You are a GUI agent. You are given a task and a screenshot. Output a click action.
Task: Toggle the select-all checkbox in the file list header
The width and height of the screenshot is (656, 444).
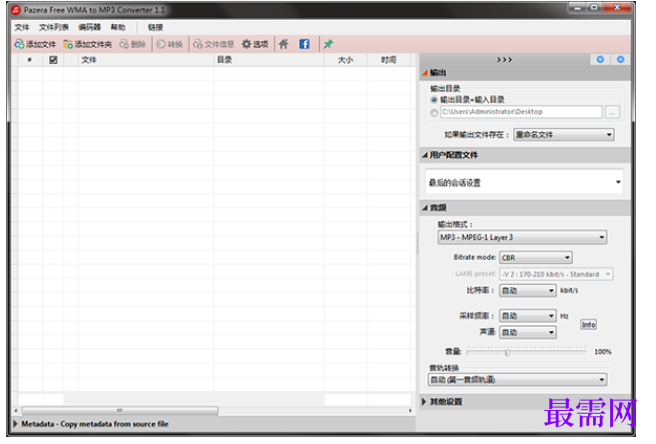coord(53,60)
